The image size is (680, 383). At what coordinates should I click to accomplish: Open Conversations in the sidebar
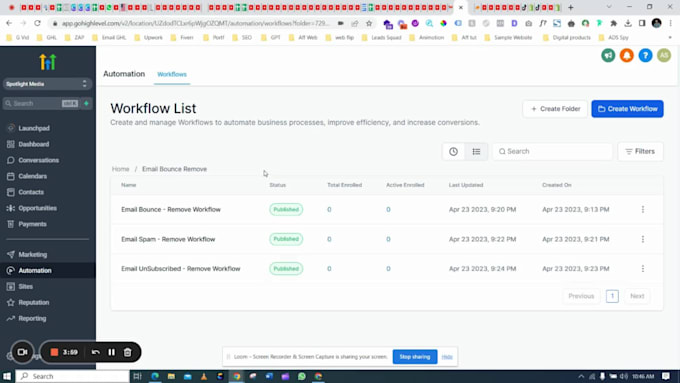pyautogui.click(x=39, y=160)
